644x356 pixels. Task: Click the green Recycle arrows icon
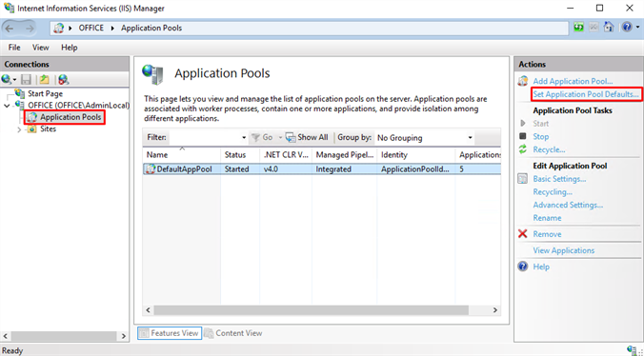coord(522,149)
